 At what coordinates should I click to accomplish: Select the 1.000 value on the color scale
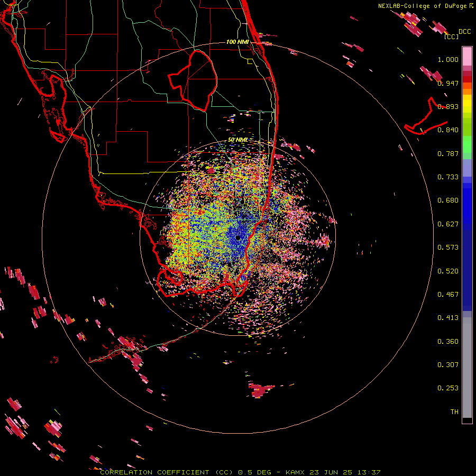click(448, 60)
